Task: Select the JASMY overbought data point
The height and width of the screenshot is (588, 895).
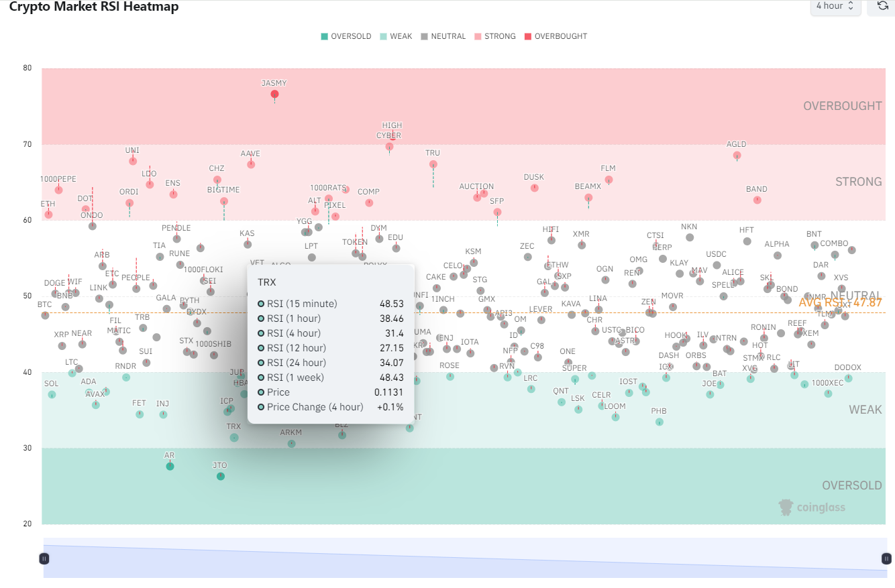Action: [x=274, y=95]
